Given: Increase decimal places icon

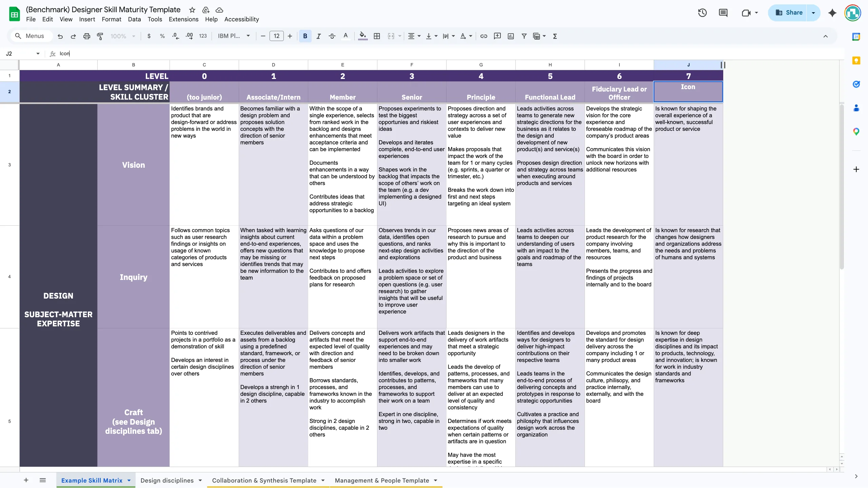Looking at the screenshot, I should click(189, 36).
